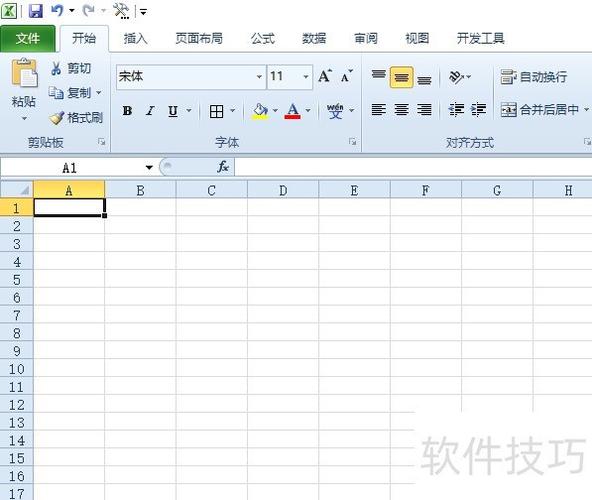
Task: Open the Copy (复制) dropdown arrow
Action: (99, 93)
